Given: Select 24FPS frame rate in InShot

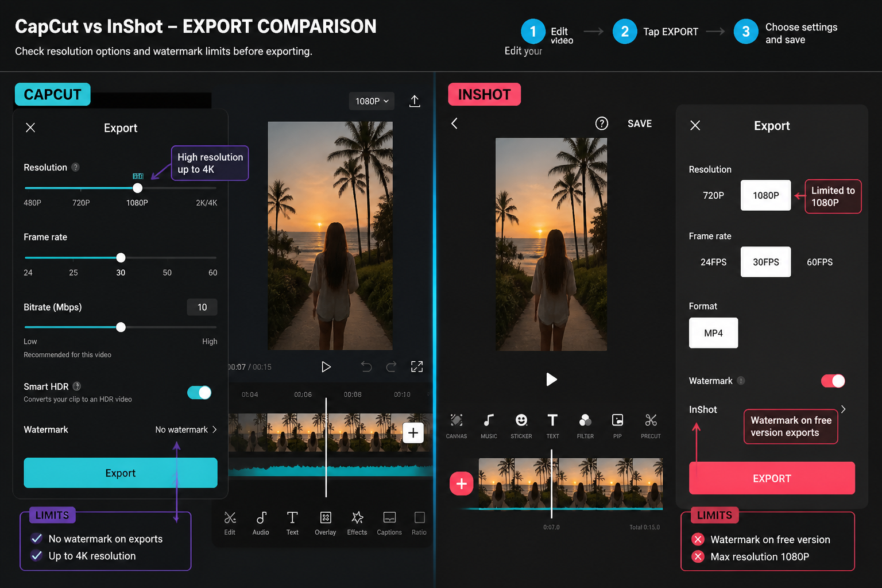Looking at the screenshot, I should point(713,262).
